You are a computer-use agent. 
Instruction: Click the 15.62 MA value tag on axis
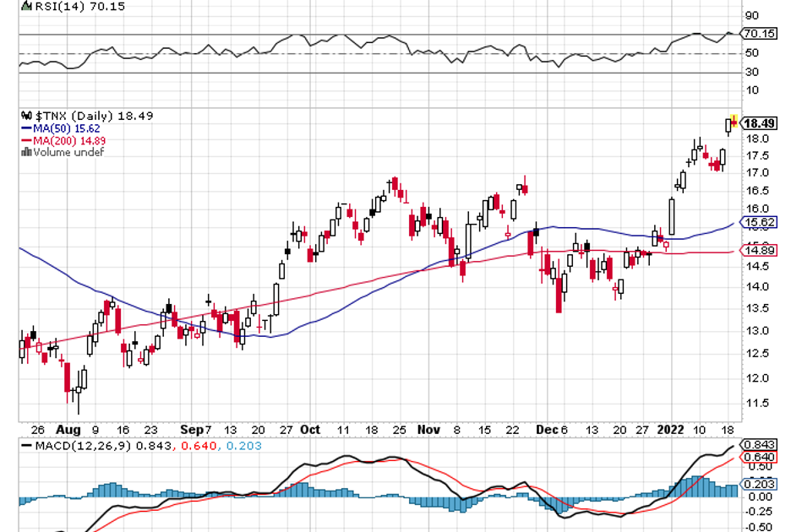click(x=759, y=223)
